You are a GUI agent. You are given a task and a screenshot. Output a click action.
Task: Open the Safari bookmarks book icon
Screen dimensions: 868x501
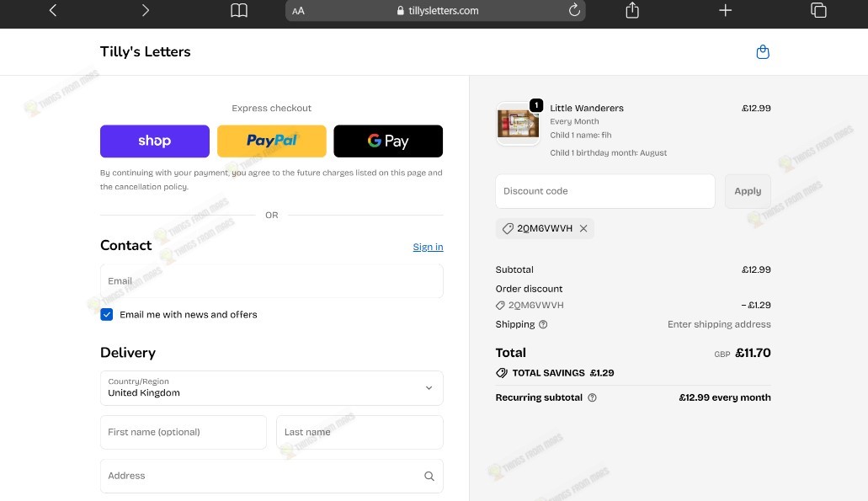(238, 10)
